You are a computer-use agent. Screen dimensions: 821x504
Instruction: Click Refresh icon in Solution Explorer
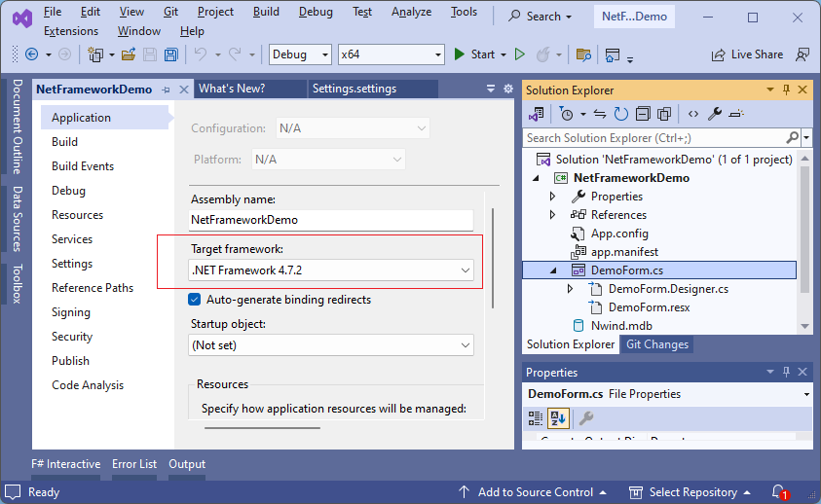pos(621,114)
